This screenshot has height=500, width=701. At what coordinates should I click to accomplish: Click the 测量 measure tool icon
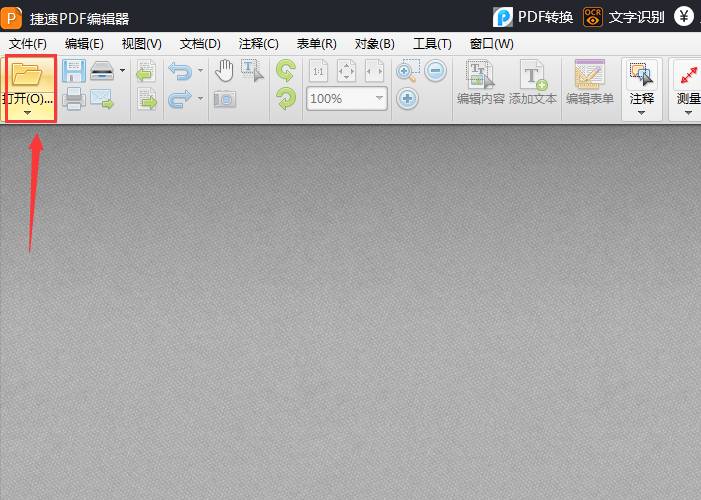(x=688, y=75)
